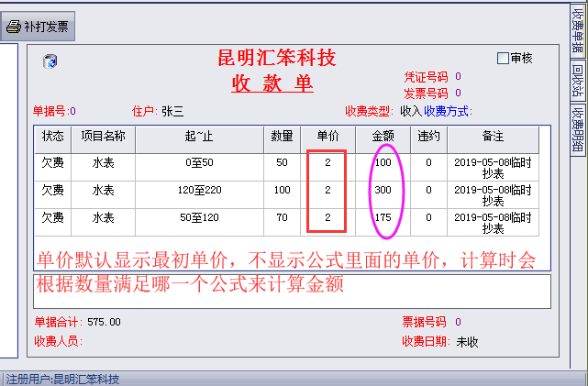This screenshot has height=386, width=588.
Task: Click the 注册用户 status bar entry
Action: pos(62,380)
